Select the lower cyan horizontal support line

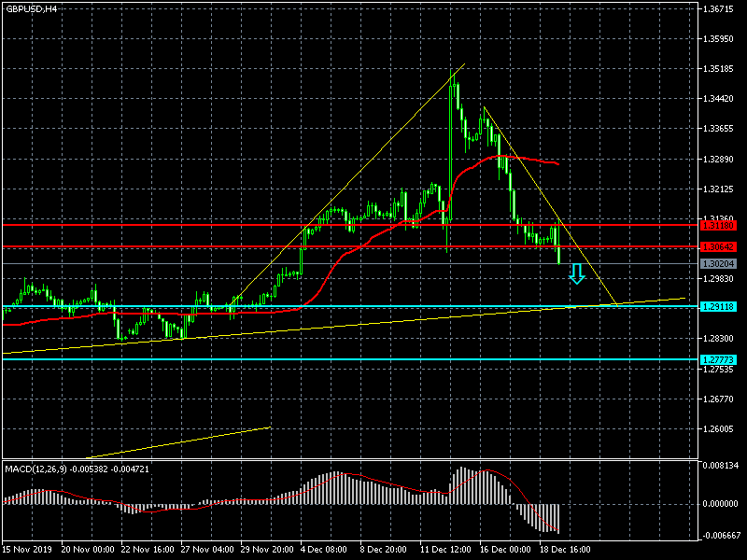click(350, 359)
